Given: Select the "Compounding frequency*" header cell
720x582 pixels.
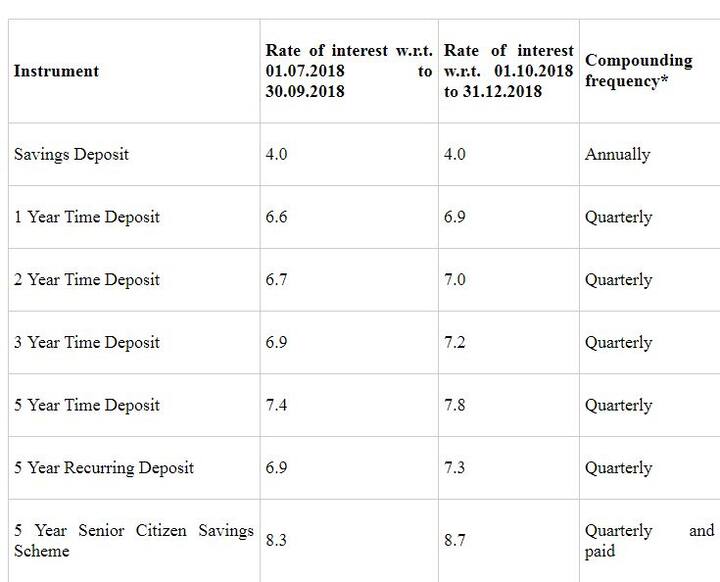Looking at the screenshot, I should [638, 71].
